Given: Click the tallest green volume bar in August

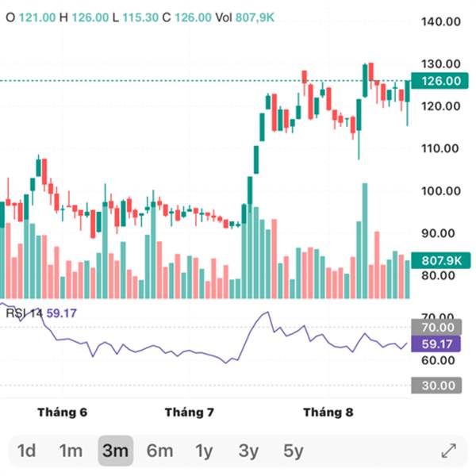Looking at the screenshot, I should [x=365, y=240].
